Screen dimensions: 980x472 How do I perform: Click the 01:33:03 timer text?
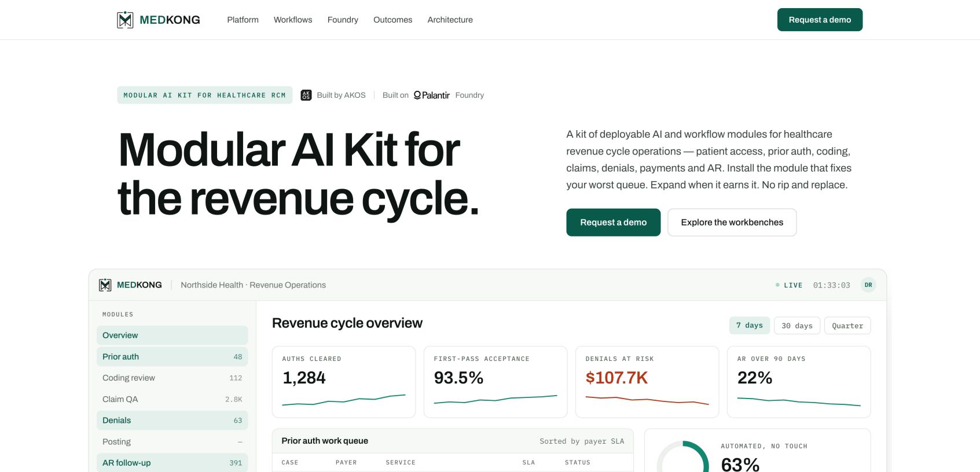[832, 285]
